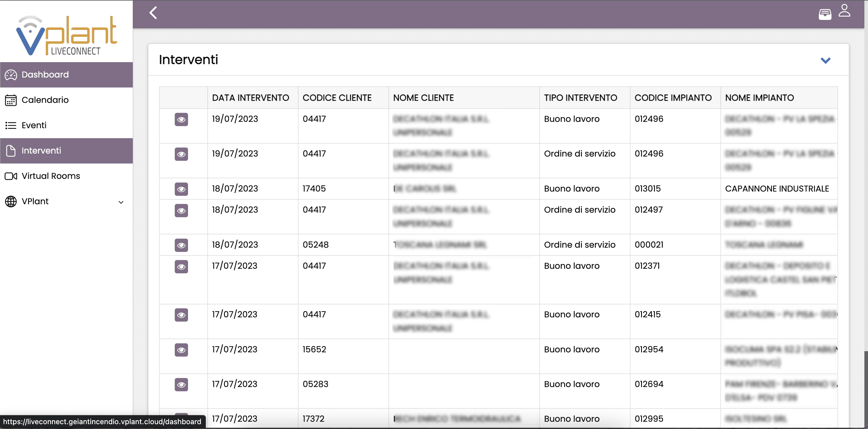
Task: View intervention for impianto 012415
Action: tap(181, 315)
